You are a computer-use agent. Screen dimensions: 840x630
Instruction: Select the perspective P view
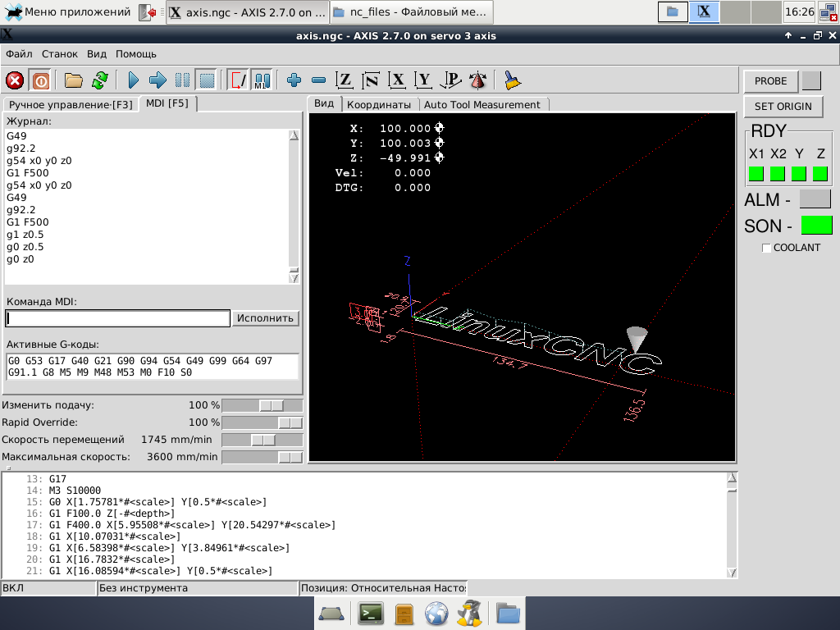pyautogui.click(x=451, y=80)
